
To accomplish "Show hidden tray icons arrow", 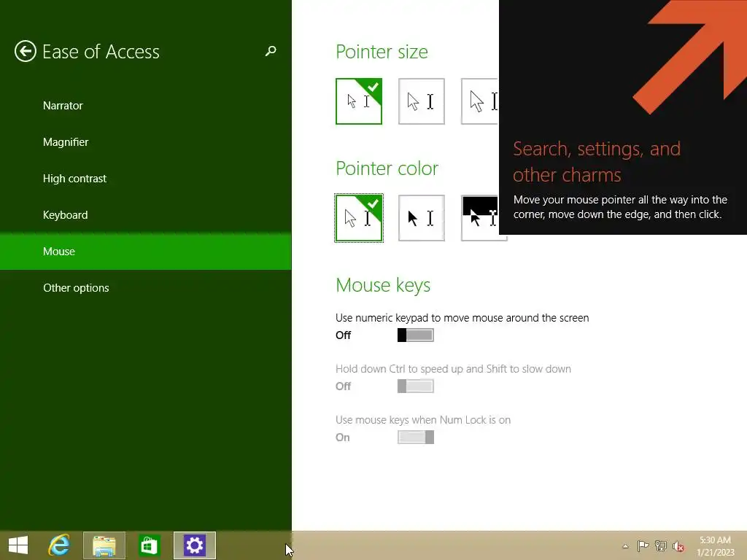I will [x=625, y=546].
